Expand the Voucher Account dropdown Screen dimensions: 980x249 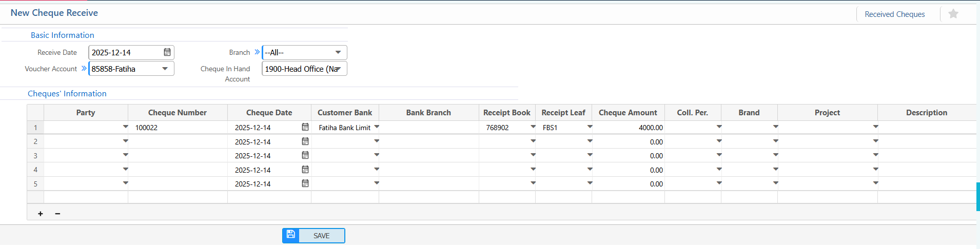165,69
